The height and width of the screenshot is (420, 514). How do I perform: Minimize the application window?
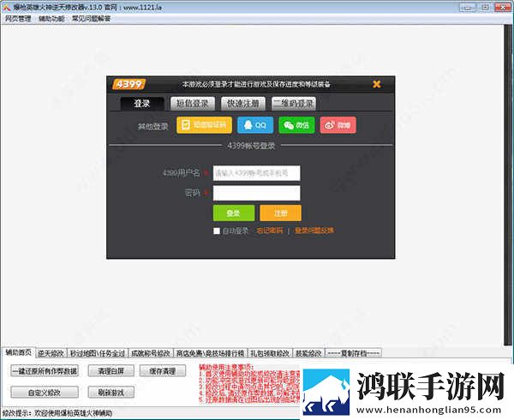[x=468, y=7]
